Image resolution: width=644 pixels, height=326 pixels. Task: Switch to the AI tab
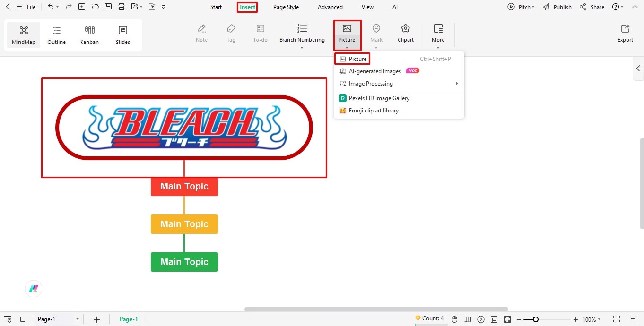395,7
